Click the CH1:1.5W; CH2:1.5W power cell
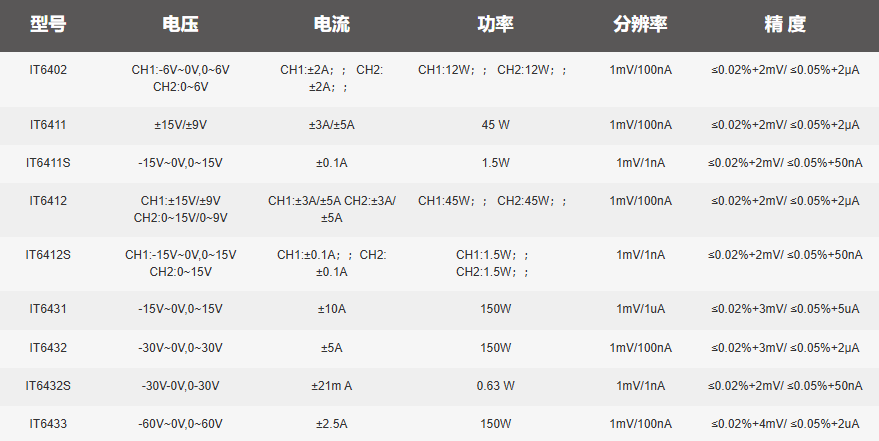Image resolution: width=879 pixels, height=441 pixels. coord(492,263)
